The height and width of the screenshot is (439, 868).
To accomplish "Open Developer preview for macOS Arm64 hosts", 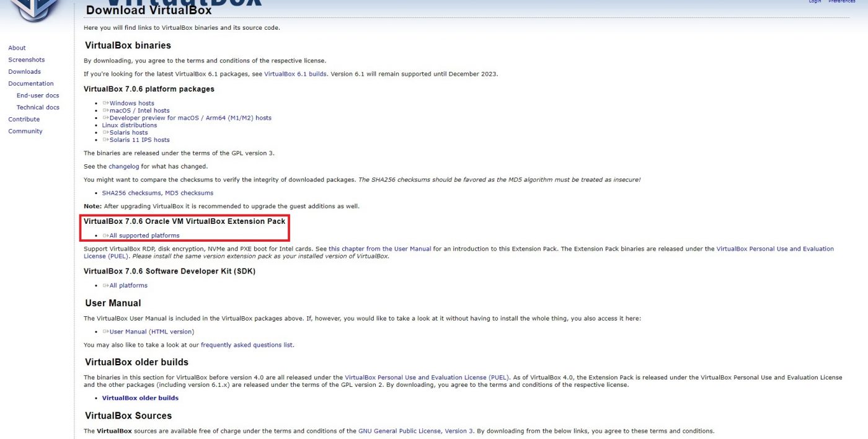I will point(190,118).
